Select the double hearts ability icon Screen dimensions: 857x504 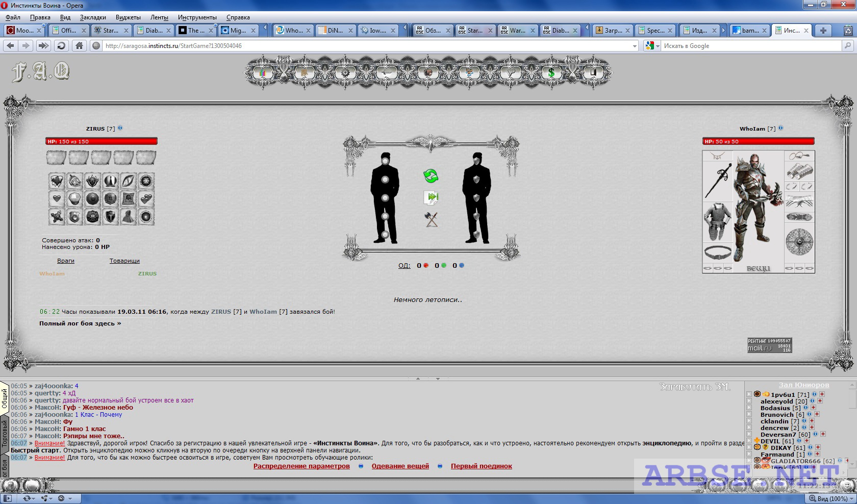146,199
